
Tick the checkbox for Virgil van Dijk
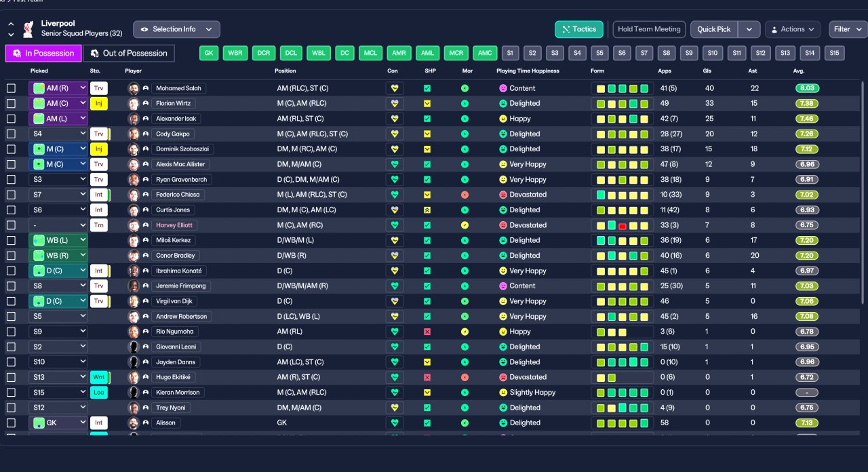click(11, 301)
